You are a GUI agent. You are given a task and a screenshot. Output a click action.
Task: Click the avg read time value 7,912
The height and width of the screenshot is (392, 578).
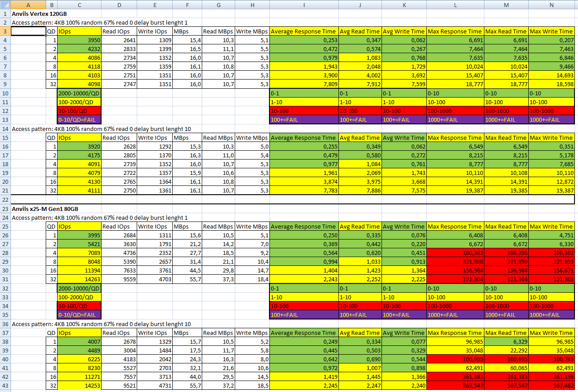360,84
